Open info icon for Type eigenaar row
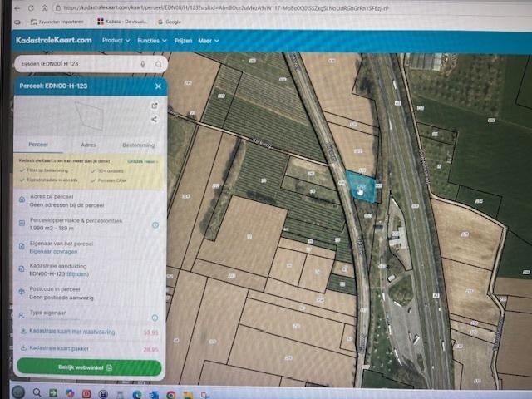This screenshot has width=532, height=399. (155, 318)
